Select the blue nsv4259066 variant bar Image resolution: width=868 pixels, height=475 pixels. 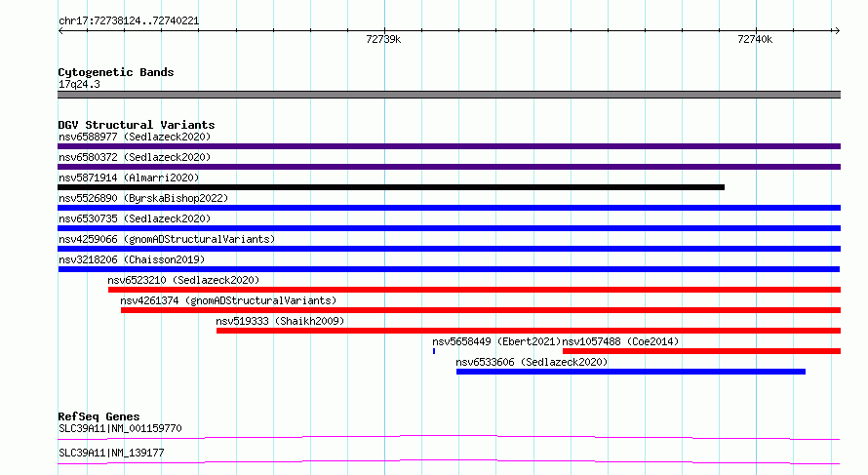pyautogui.click(x=449, y=249)
